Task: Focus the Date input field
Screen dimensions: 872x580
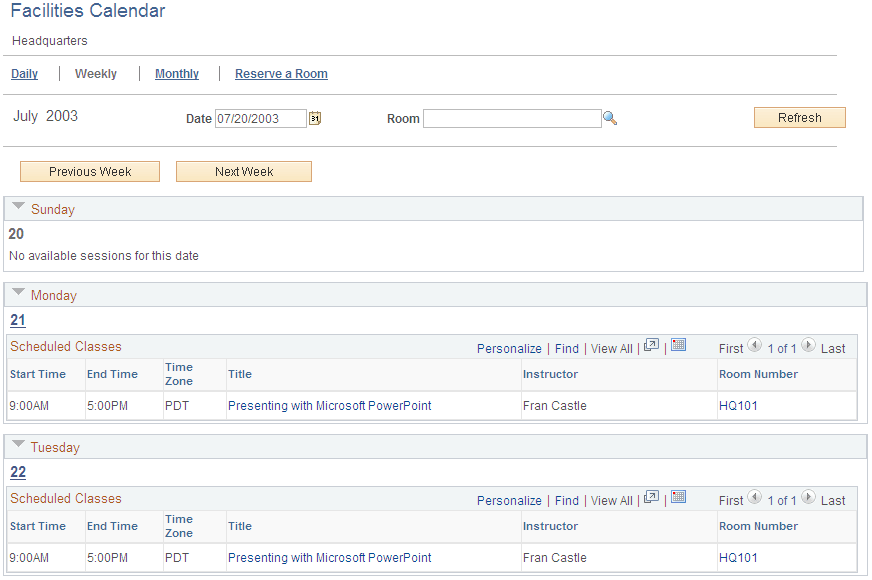Action: 261,118
